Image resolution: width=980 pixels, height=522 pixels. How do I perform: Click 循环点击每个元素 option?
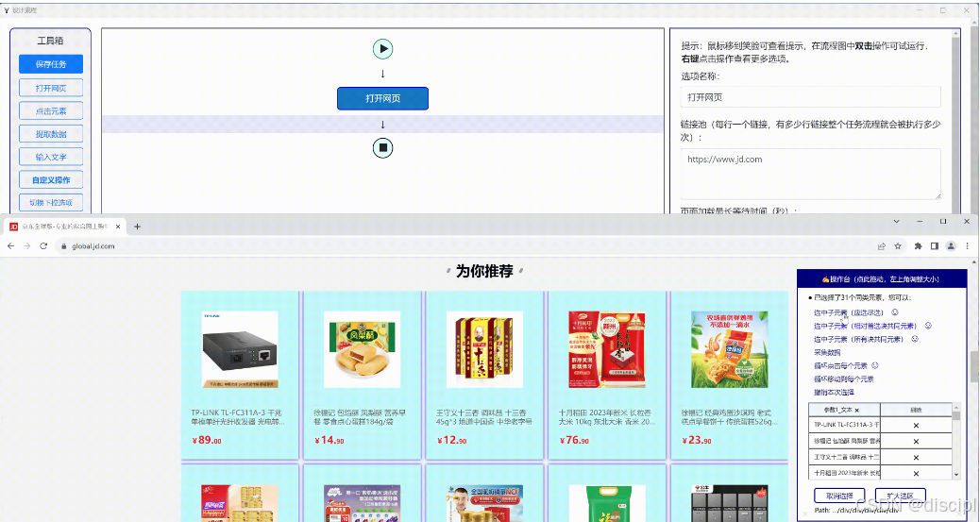[840, 365]
